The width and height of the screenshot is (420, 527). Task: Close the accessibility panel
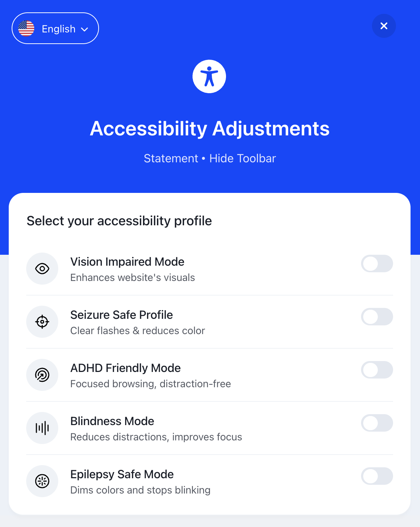pyautogui.click(x=384, y=26)
